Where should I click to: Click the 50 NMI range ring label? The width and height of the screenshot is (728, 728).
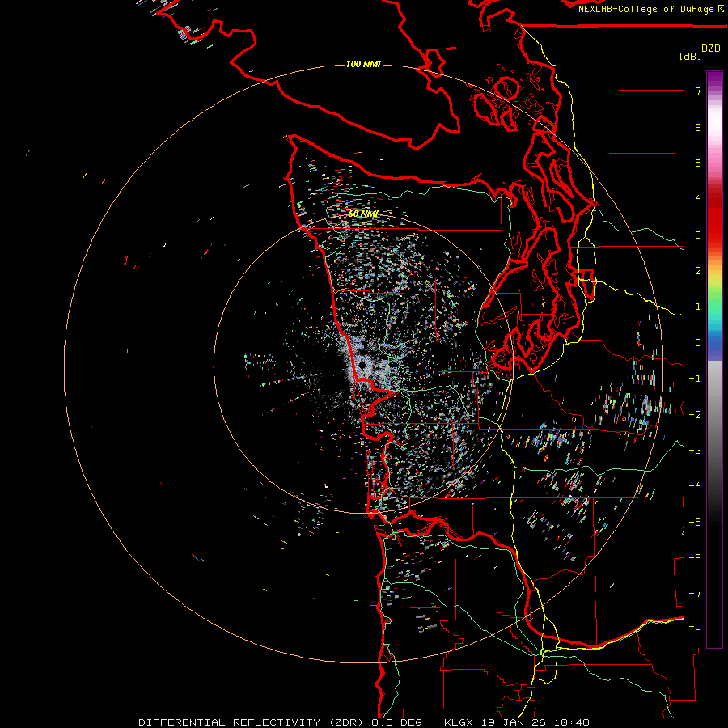(363, 214)
